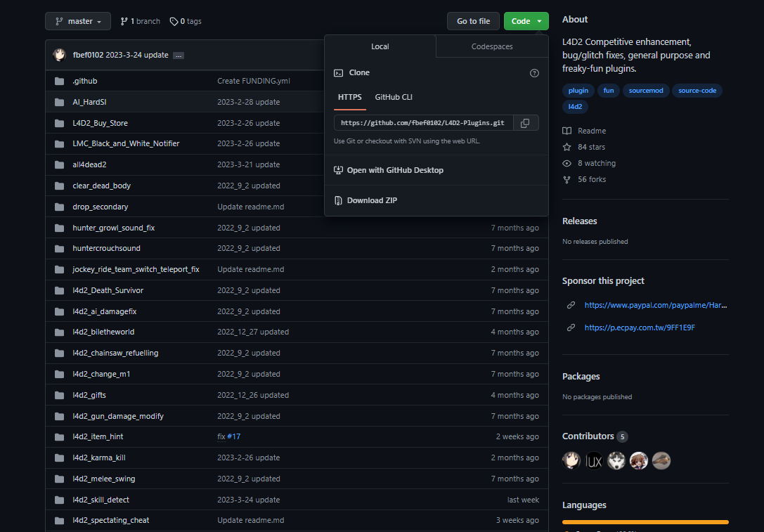Open the UX logo contributor avatar
Screen dimensions: 764x532
click(593, 460)
